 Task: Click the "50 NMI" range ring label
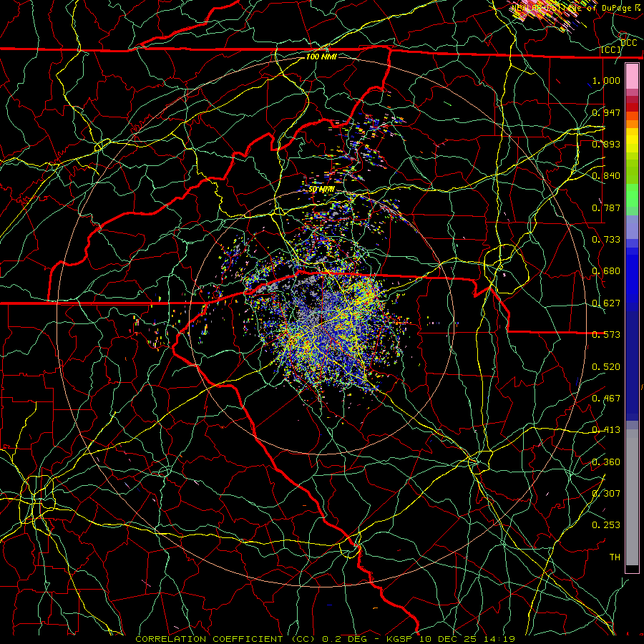tap(321, 189)
